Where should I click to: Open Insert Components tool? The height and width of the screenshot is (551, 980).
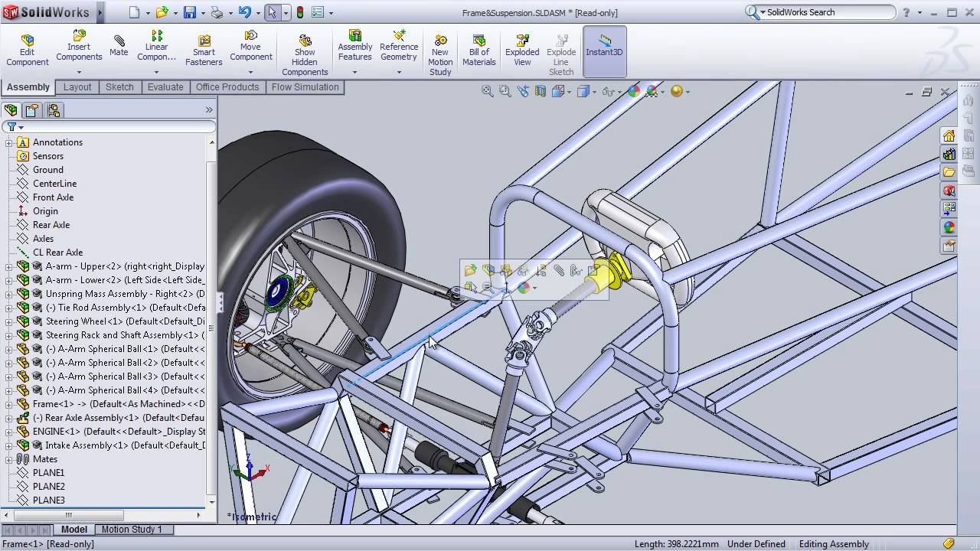(x=79, y=46)
